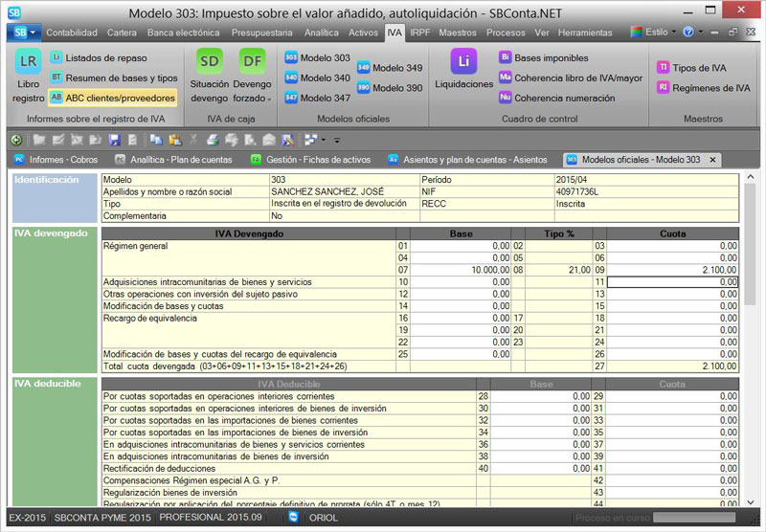766x532 pixels.
Task: Open the SB application menu dropdown
Action: click(24, 32)
